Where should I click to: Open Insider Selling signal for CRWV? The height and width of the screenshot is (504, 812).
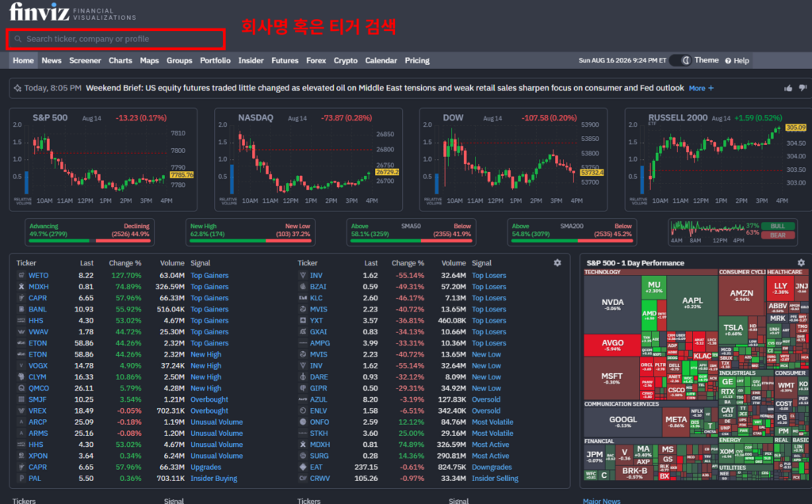coord(495,478)
